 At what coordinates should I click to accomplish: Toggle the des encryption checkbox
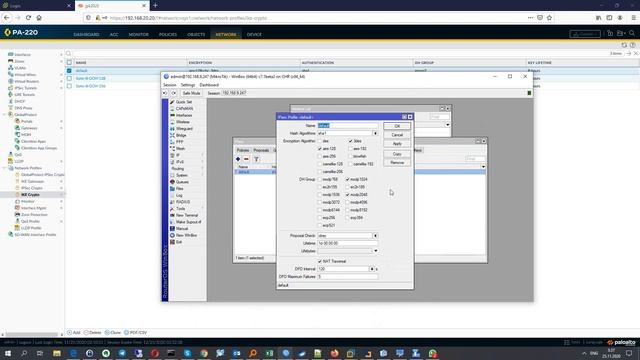pyautogui.click(x=320, y=141)
